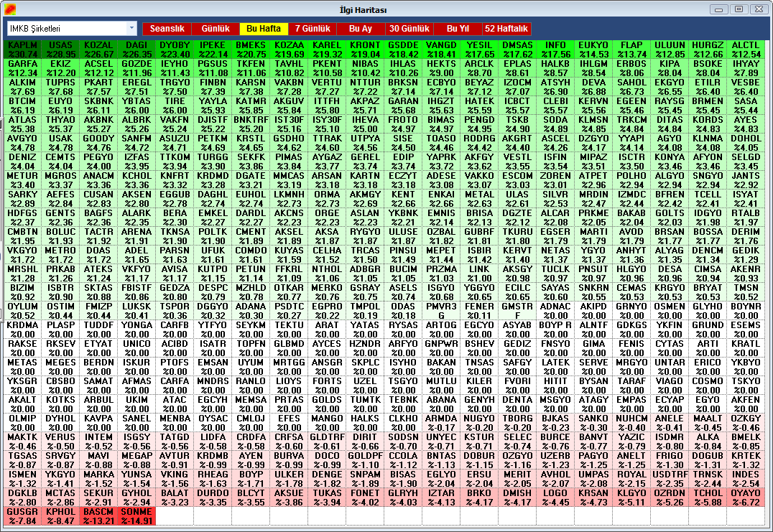This screenshot has width=773, height=532.
Task: Click the BOYNR %0.00 cell
Action: (746, 312)
